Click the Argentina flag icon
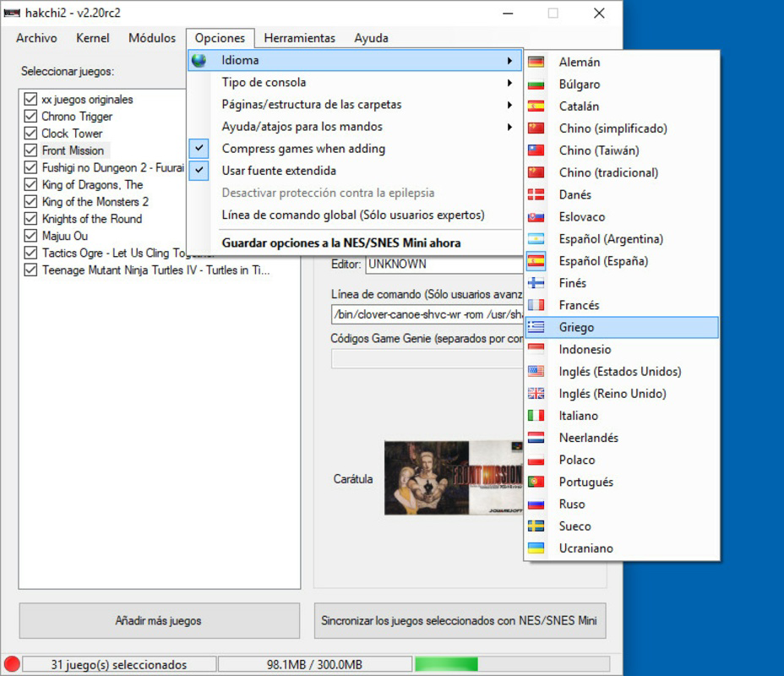 click(536, 238)
